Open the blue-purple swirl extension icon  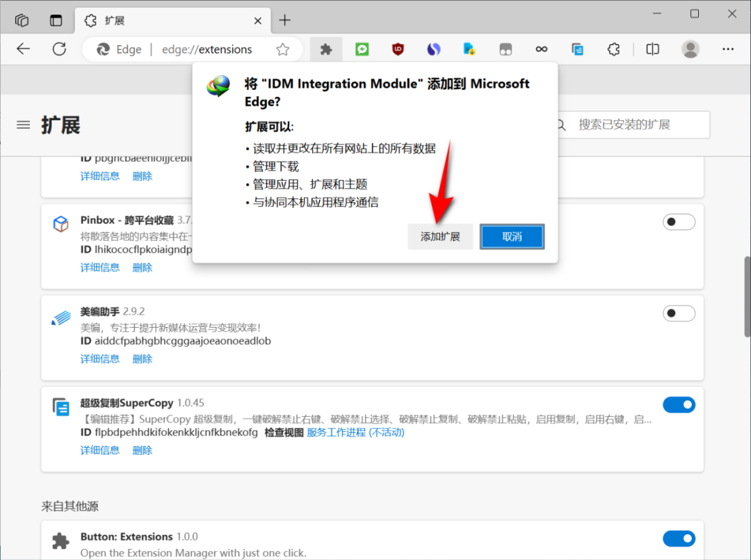click(x=433, y=49)
